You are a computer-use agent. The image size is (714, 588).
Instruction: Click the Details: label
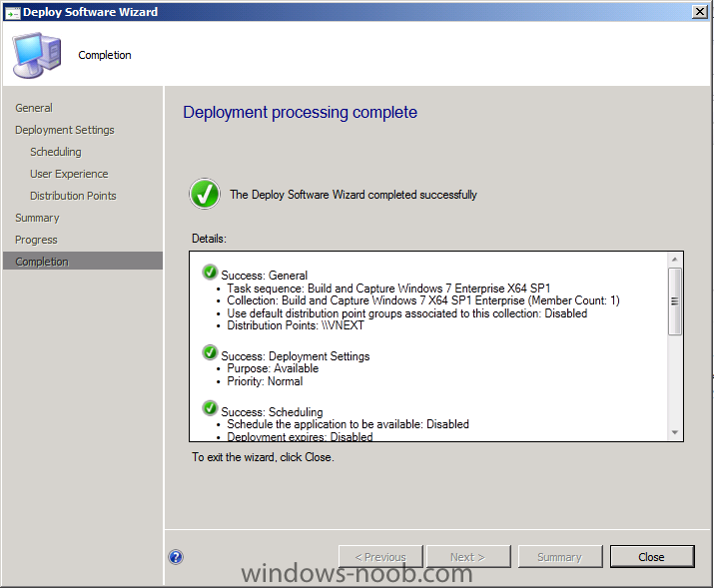tap(209, 239)
